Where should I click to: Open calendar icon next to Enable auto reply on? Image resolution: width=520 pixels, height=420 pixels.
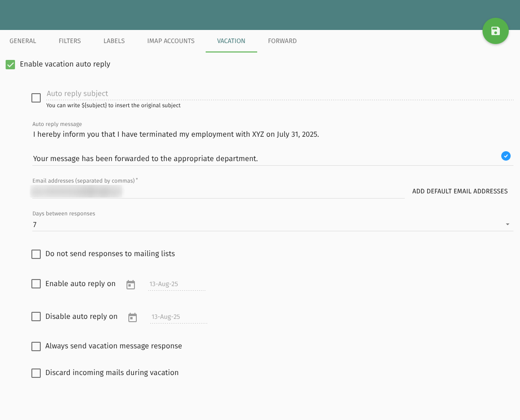pos(131,284)
